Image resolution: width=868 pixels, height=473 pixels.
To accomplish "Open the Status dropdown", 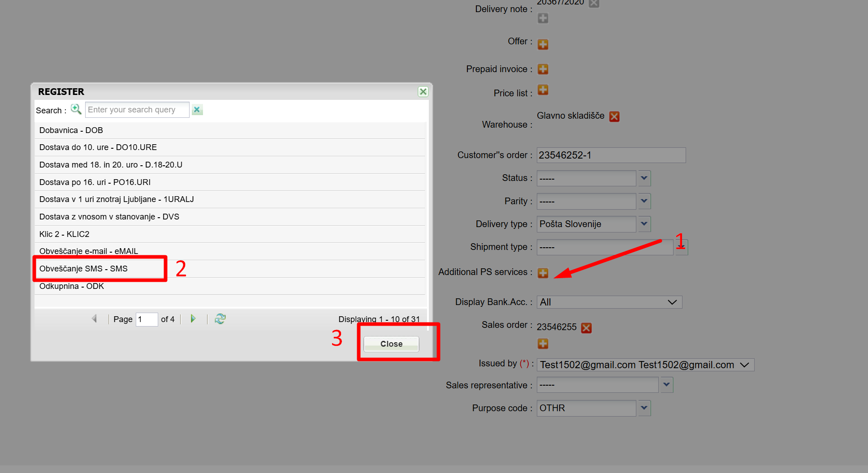I will click(644, 178).
